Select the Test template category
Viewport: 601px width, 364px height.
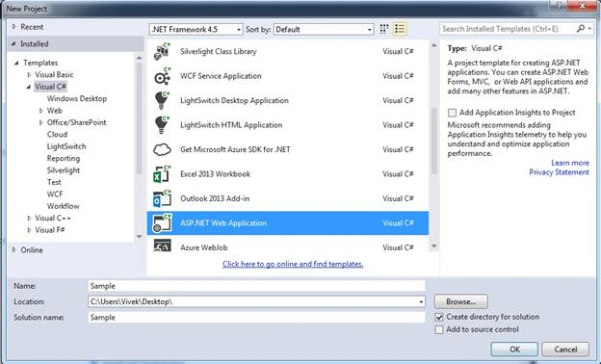point(54,182)
